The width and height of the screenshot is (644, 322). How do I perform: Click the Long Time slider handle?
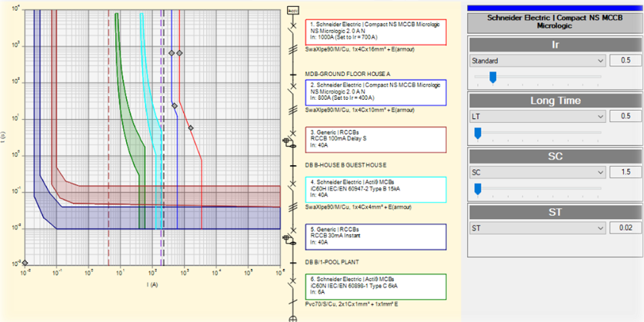(478, 133)
